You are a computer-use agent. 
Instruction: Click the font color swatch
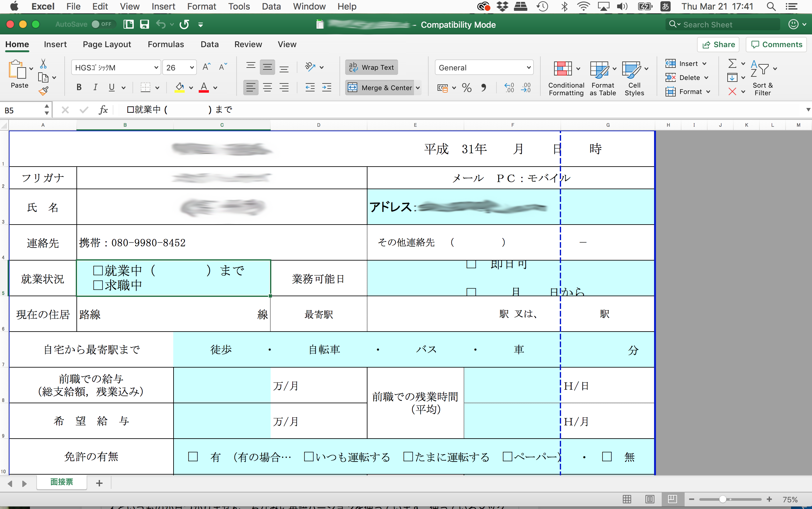click(x=204, y=91)
